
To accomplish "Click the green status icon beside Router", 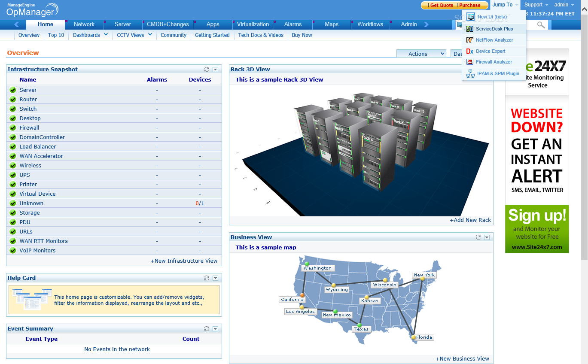I will pos(13,100).
